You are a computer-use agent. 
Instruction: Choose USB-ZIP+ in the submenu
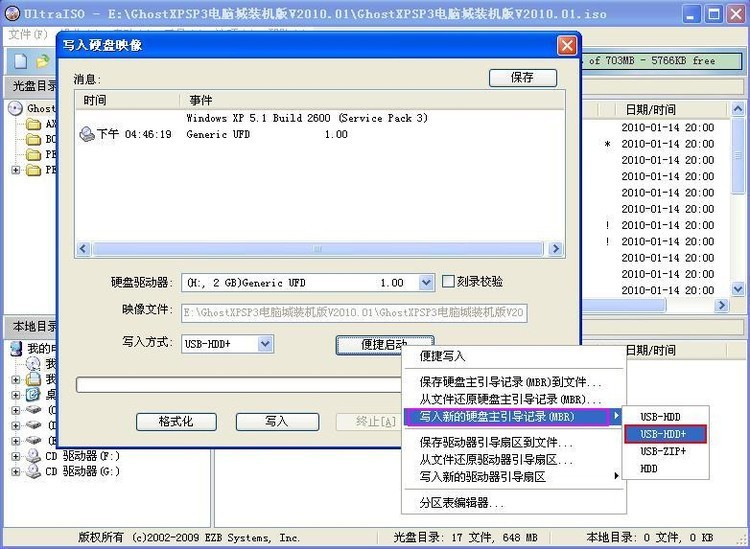[x=665, y=451]
